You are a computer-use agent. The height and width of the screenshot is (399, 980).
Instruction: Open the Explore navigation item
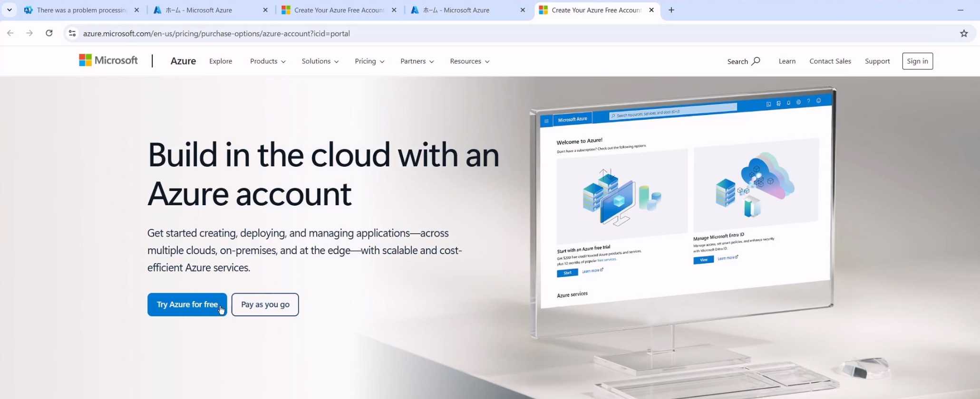tap(221, 61)
